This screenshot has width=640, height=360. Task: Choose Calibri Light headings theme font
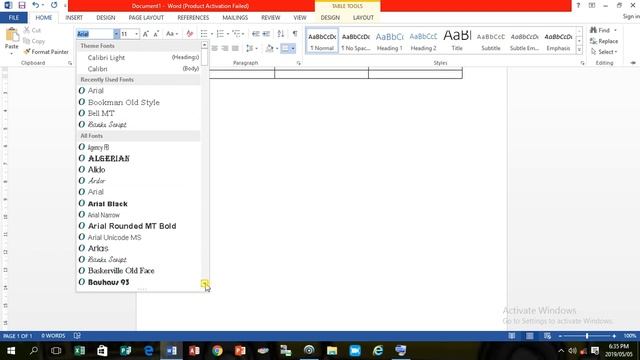pyautogui.click(x=139, y=58)
